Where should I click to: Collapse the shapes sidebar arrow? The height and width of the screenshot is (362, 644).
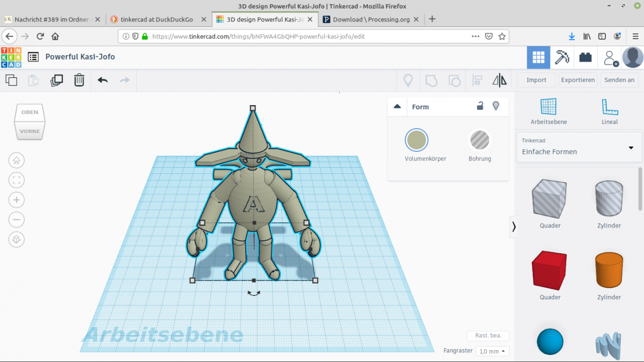coord(514,227)
